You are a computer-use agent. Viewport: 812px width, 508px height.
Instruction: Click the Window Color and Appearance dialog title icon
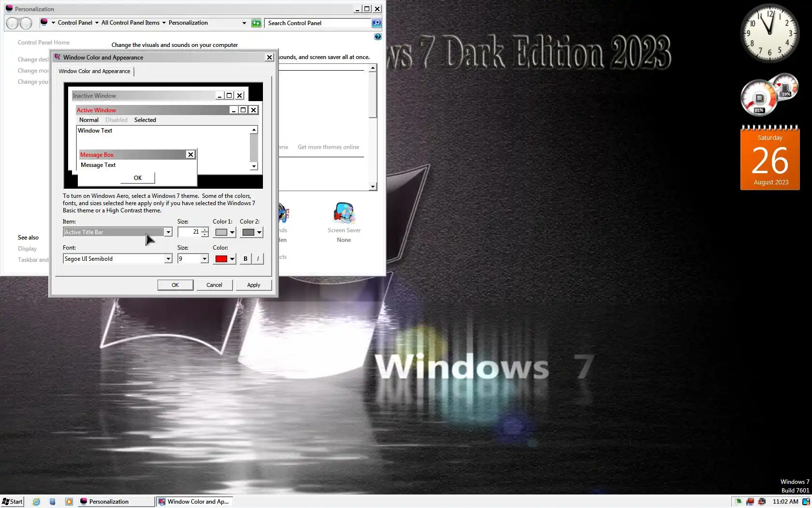coord(58,57)
